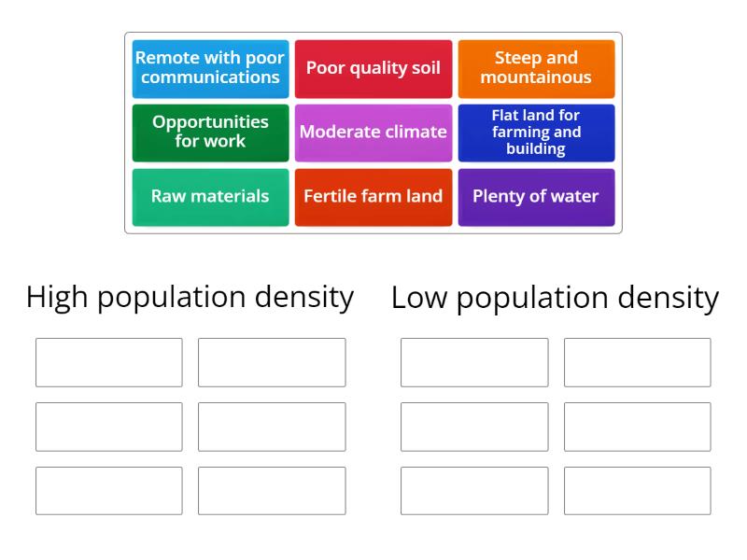Click the top-left Low density answer slot

click(474, 362)
